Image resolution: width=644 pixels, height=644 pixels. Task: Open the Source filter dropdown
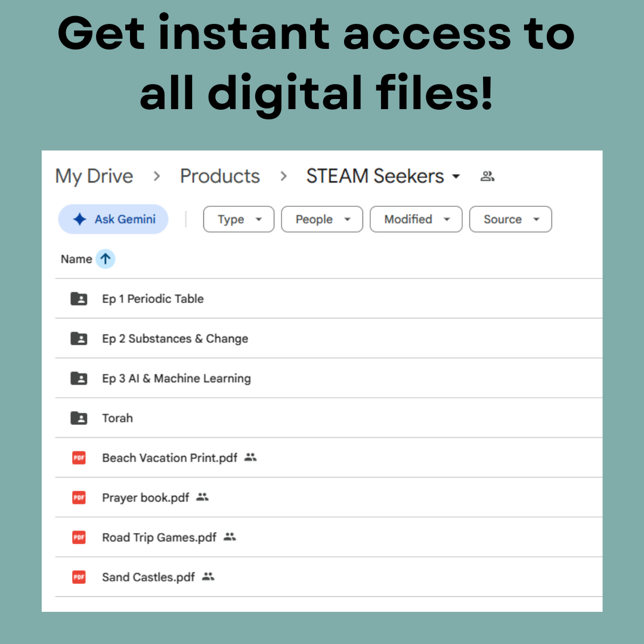510,219
